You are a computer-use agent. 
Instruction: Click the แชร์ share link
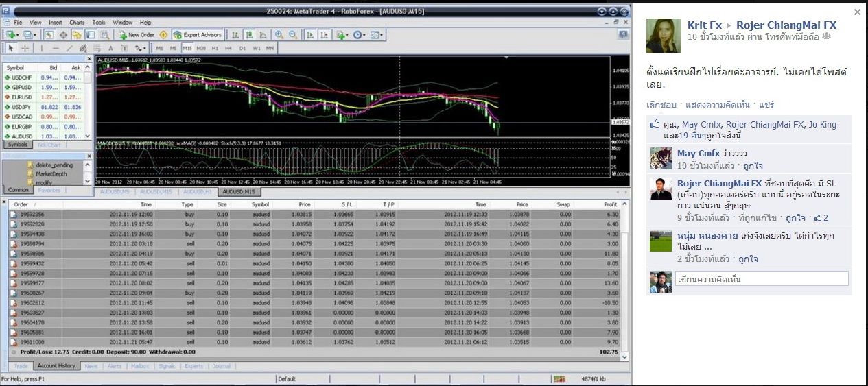pyautogui.click(x=766, y=105)
